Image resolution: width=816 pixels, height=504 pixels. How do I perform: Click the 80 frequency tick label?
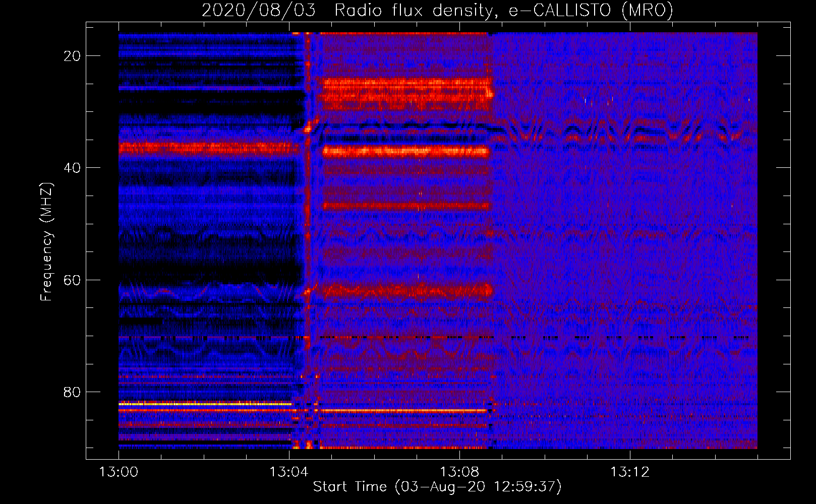coord(73,392)
